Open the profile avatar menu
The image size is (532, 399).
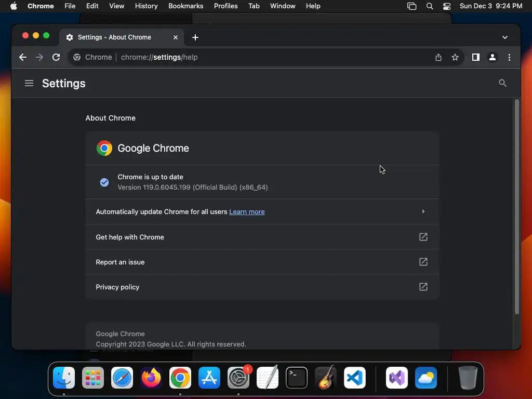pyautogui.click(x=493, y=57)
